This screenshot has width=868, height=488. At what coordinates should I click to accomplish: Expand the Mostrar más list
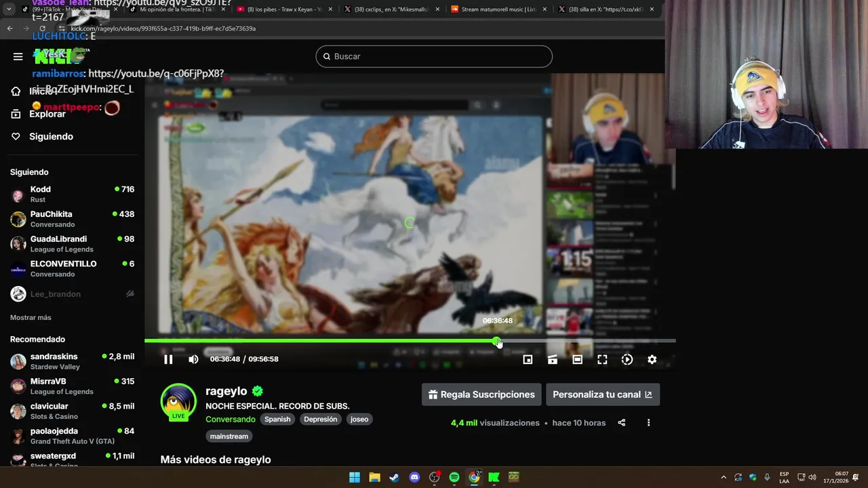click(x=31, y=317)
